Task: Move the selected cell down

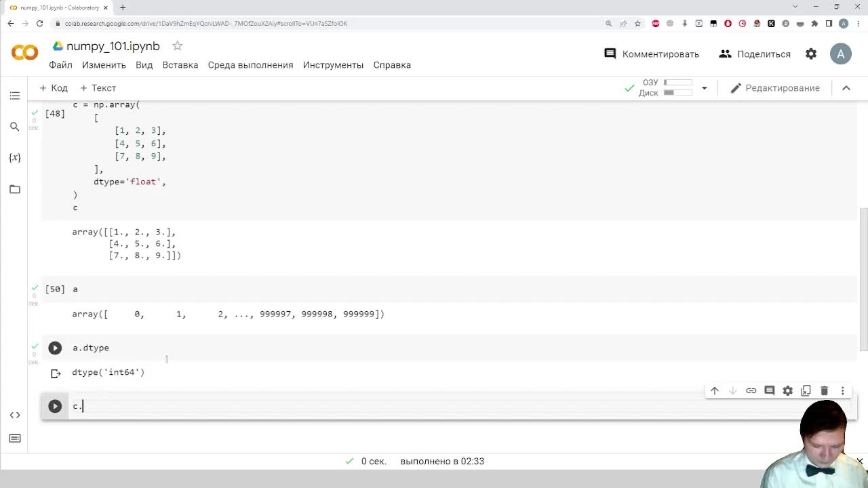Action: coord(733,390)
